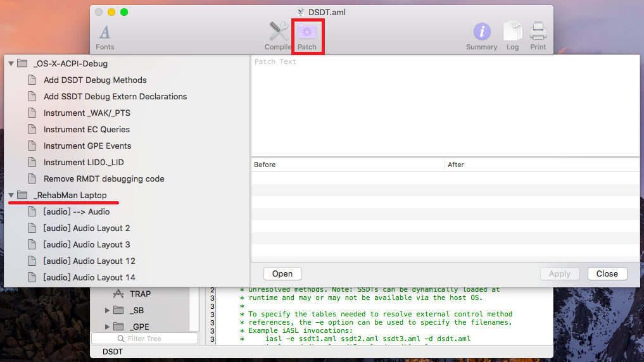Click the _GPE folder icon
The height and width of the screenshot is (362, 644).
click(x=118, y=327)
